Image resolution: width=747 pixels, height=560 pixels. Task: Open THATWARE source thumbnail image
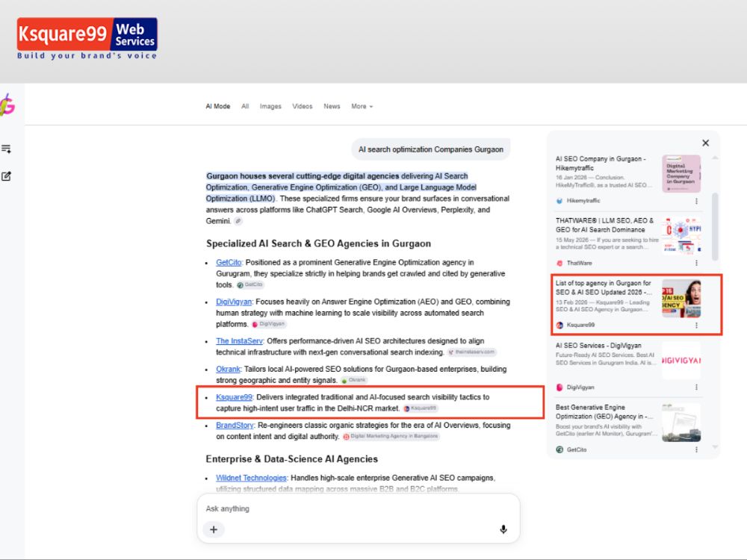click(681, 236)
